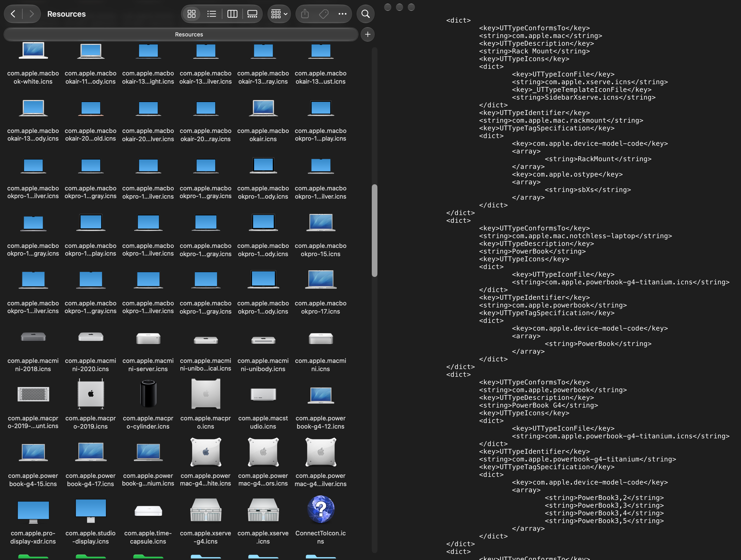
Task: Go forward in Finder navigation
Action: click(x=32, y=14)
